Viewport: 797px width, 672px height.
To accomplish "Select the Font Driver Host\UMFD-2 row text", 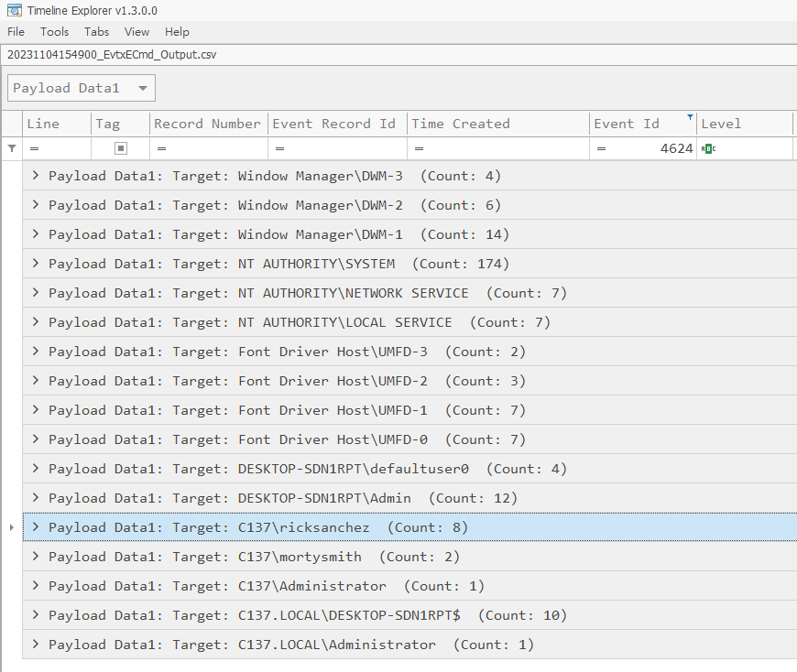I will pyautogui.click(x=287, y=381).
